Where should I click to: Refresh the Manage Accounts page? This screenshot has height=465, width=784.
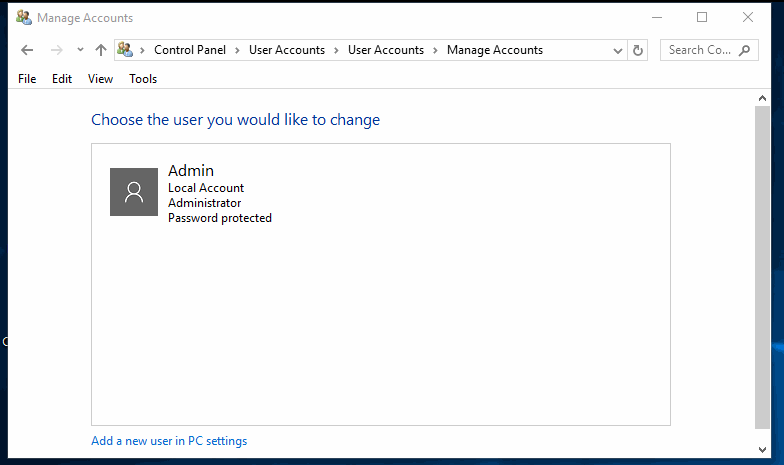point(638,50)
